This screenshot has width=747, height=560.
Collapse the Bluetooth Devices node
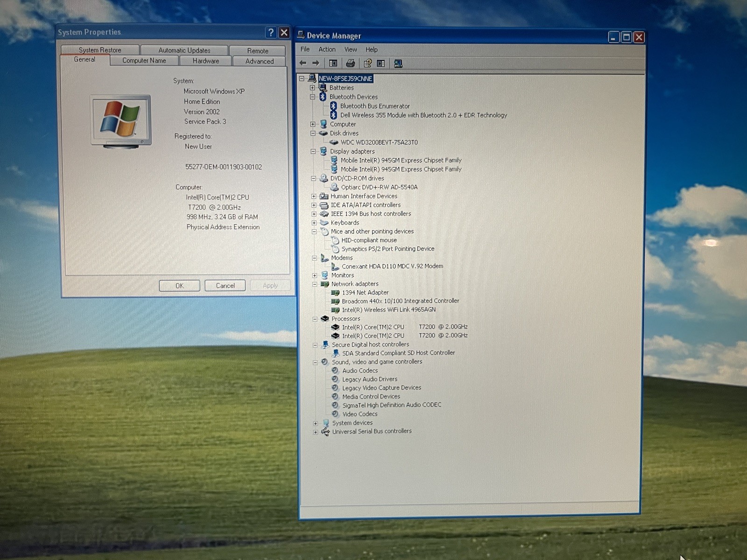click(312, 97)
